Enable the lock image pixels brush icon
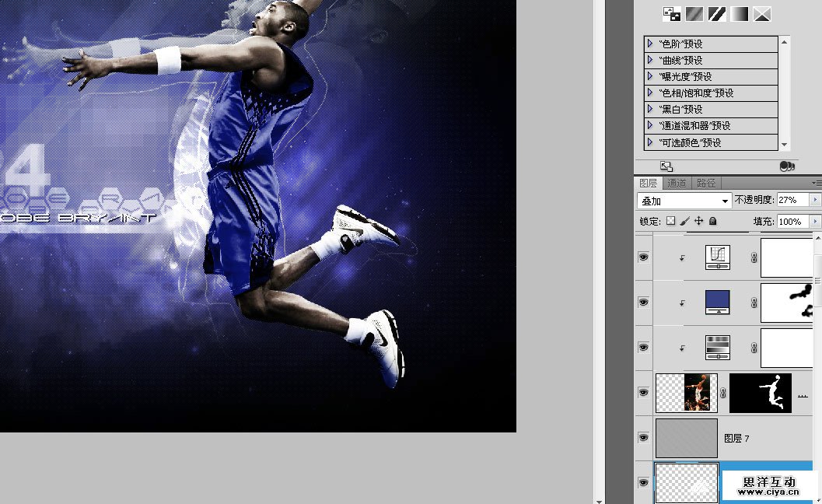Viewport: 822px width, 504px height. pos(686,221)
